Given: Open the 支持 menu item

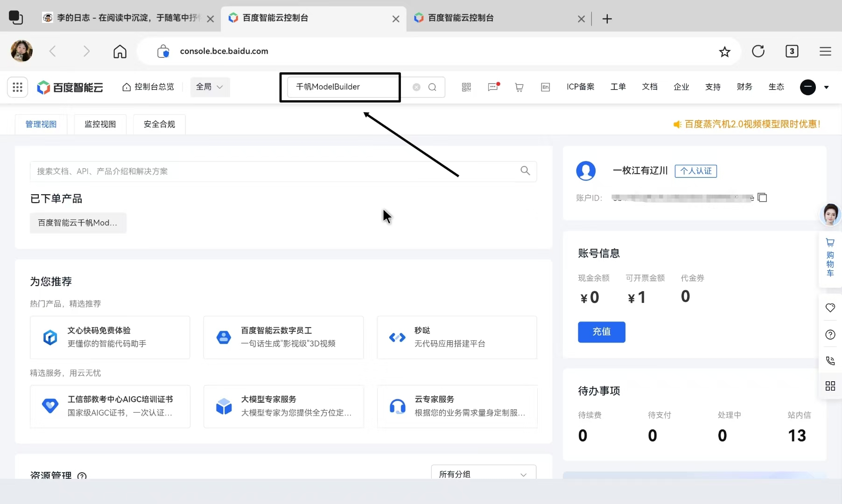Looking at the screenshot, I should tap(713, 87).
